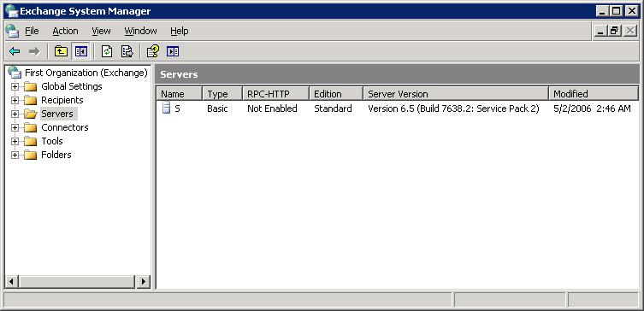Toggle the Show/Hide Action Pane icon
Image resolution: width=644 pixels, height=311 pixels.
173,51
